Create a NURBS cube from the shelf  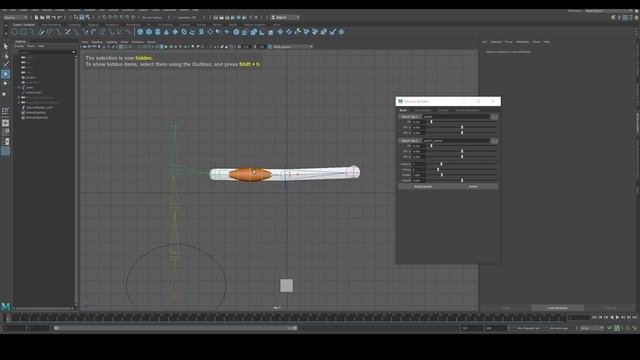click(x=149, y=32)
